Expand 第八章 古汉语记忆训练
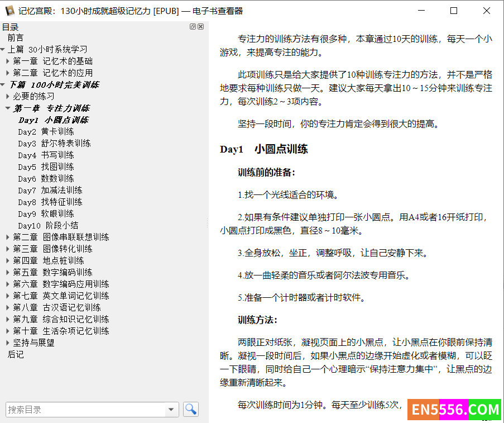The image size is (504, 423). click(8, 308)
